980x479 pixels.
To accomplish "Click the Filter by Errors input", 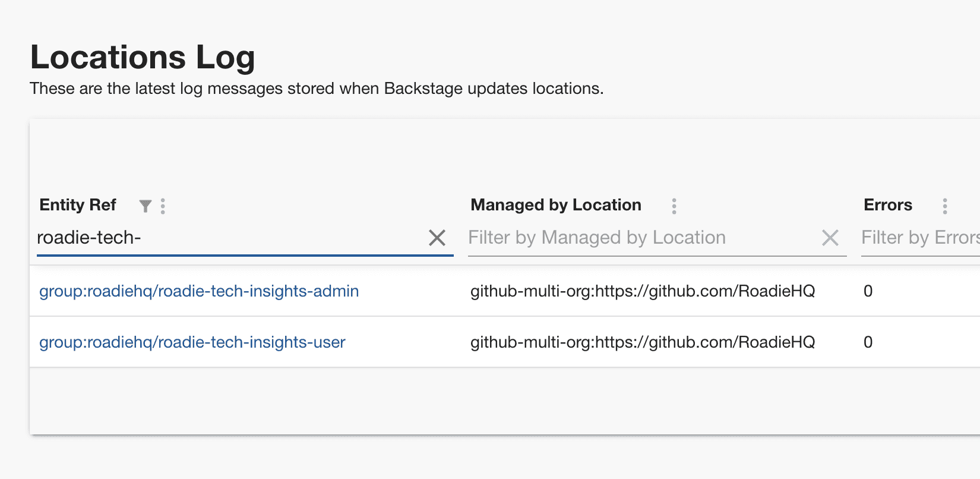I will [920, 238].
